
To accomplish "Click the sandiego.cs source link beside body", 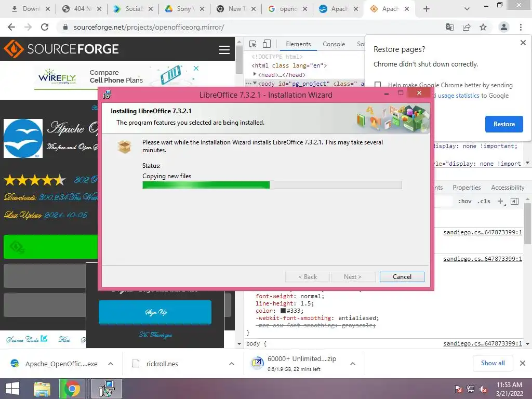I will click(x=483, y=343).
